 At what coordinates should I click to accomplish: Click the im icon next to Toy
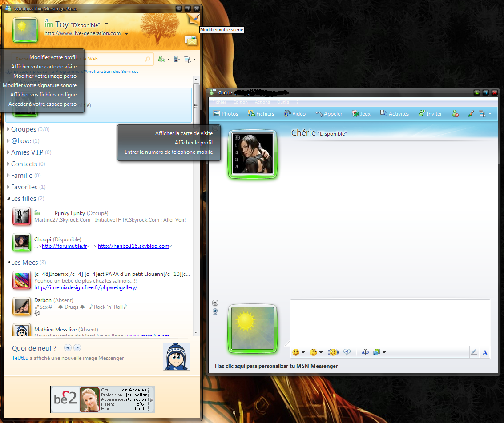[48, 24]
